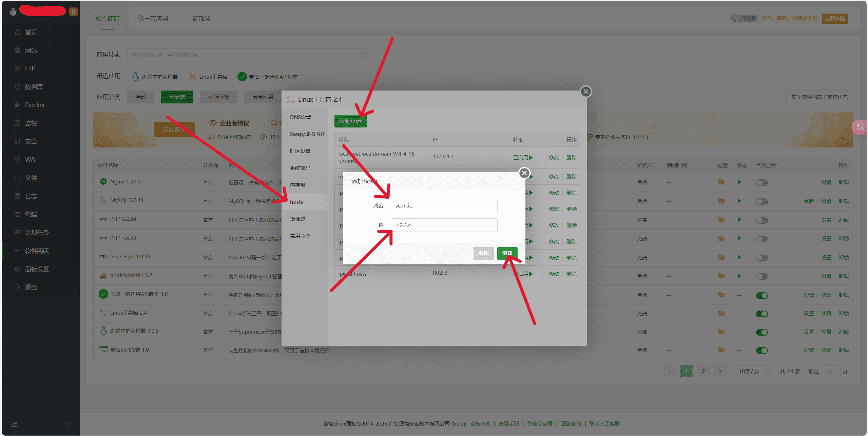868x436 pixels.
Task: Click the sidebar collapse icon at bottom
Action: (x=14, y=424)
